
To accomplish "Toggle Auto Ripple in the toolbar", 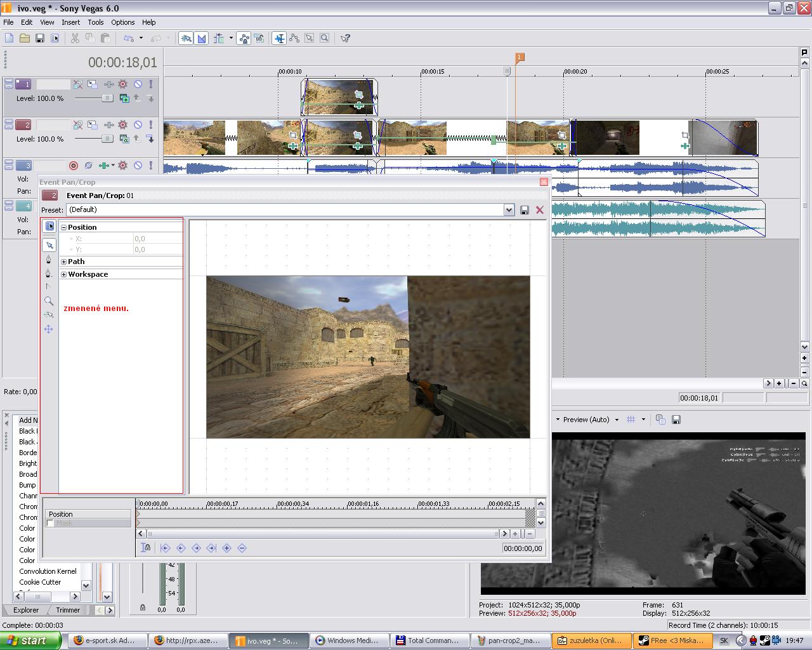I will tap(219, 38).
